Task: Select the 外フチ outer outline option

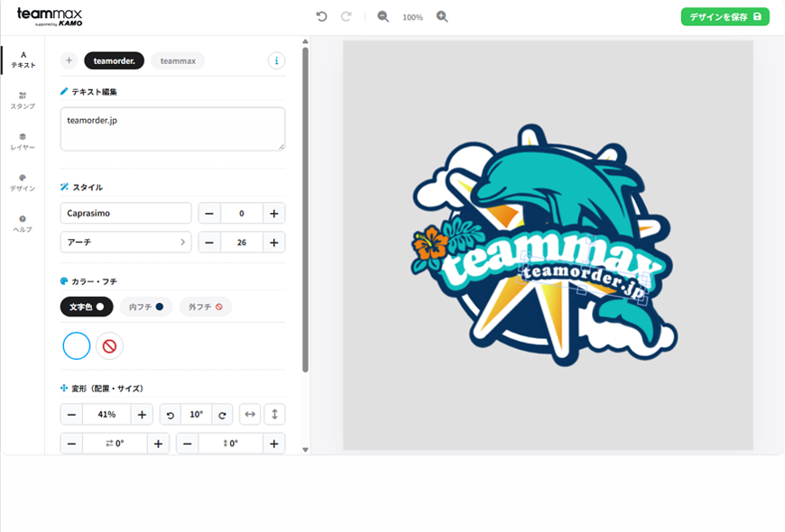Action: tap(205, 307)
